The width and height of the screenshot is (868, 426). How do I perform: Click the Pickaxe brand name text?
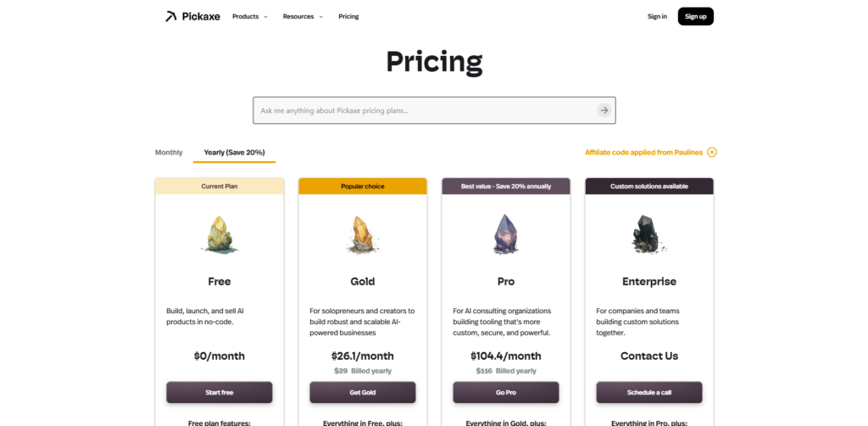pyautogui.click(x=201, y=16)
